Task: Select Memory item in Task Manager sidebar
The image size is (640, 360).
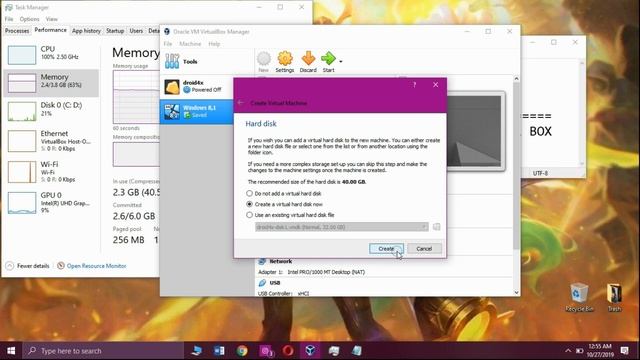Action: click(x=51, y=83)
